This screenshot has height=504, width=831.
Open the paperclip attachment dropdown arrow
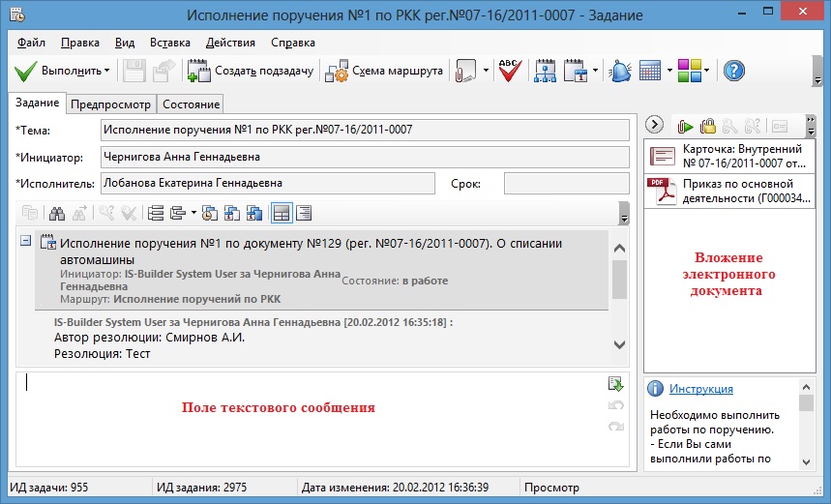click(x=484, y=71)
